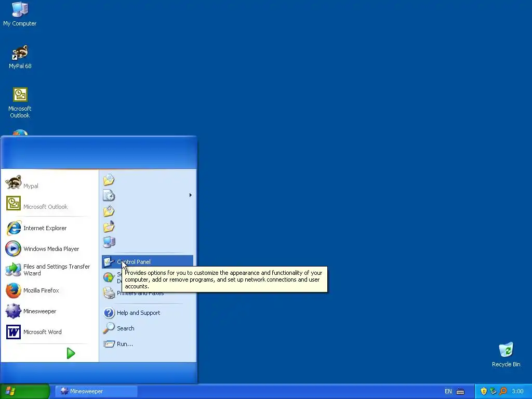Viewport: 532px width, 399px height.
Task: Open My Pictures folder icon
Action: point(109,211)
